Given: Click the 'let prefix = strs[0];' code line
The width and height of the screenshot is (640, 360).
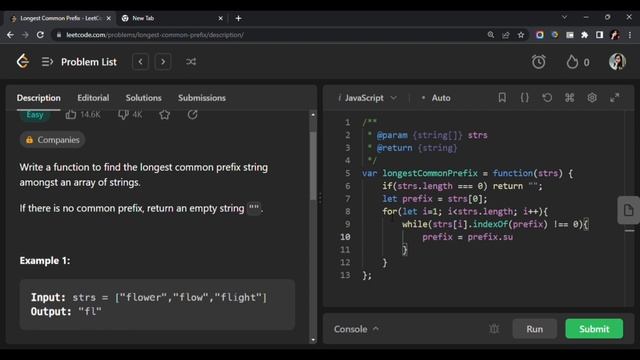Looking at the screenshot, I should tap(434, 199).
